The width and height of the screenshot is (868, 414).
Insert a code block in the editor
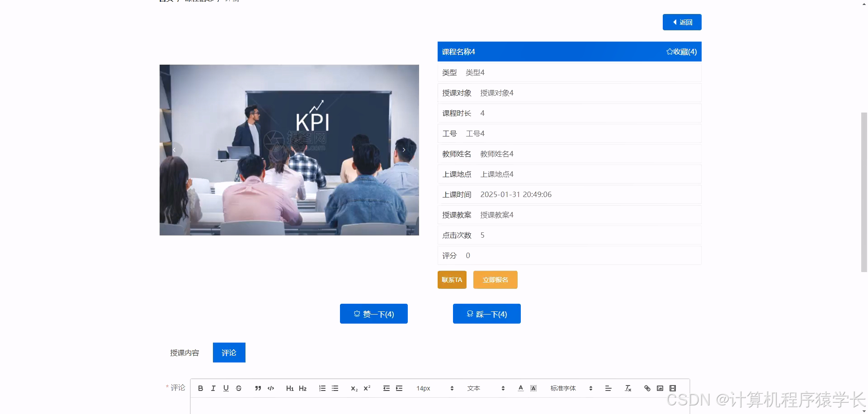(271, 388)
